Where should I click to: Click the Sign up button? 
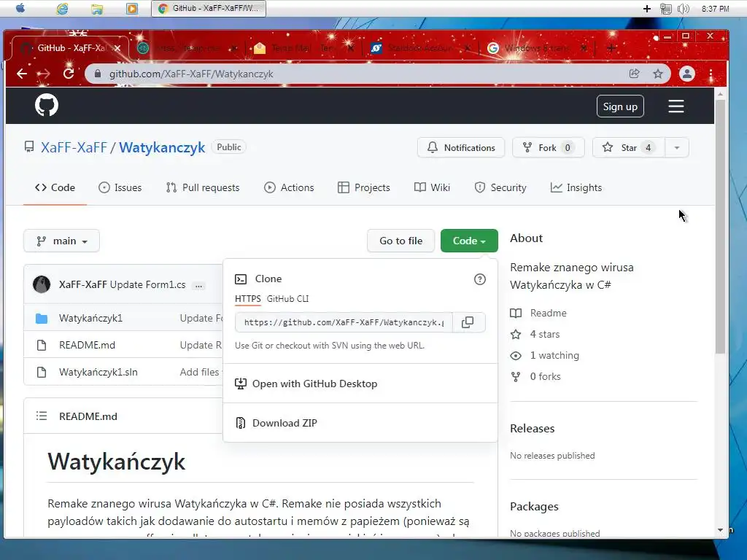[x=620, y=106]
